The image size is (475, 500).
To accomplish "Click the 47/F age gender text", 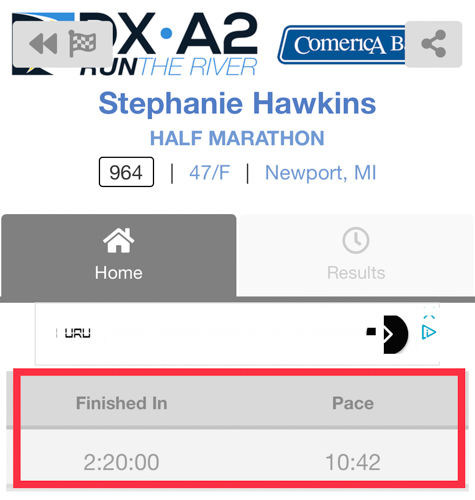I will (210, 173).
